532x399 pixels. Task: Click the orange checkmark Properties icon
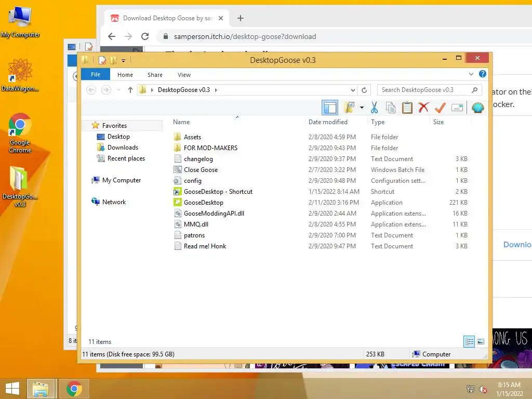click(x=440, y=108)
